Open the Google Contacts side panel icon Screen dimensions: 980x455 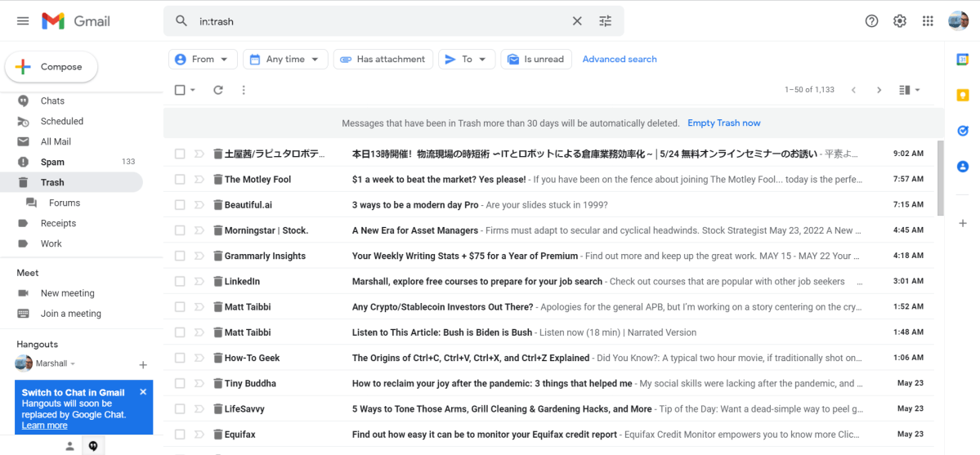[963, 167]
